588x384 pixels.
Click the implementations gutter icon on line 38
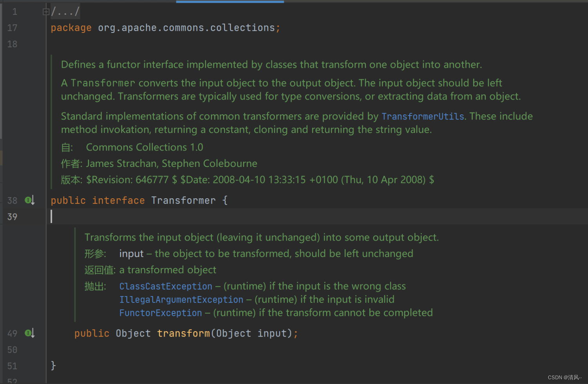tap(30, 200)
